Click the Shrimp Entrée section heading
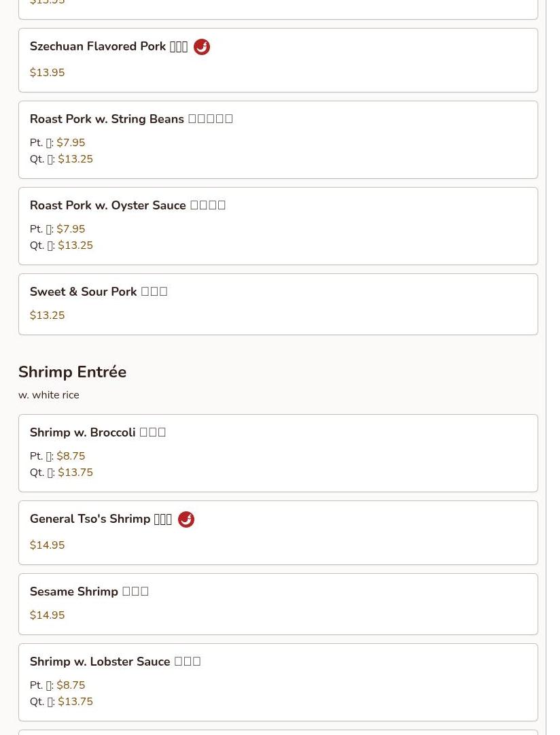Image resolution: width=560 pixels, height=735 pixels. (72, 372)
